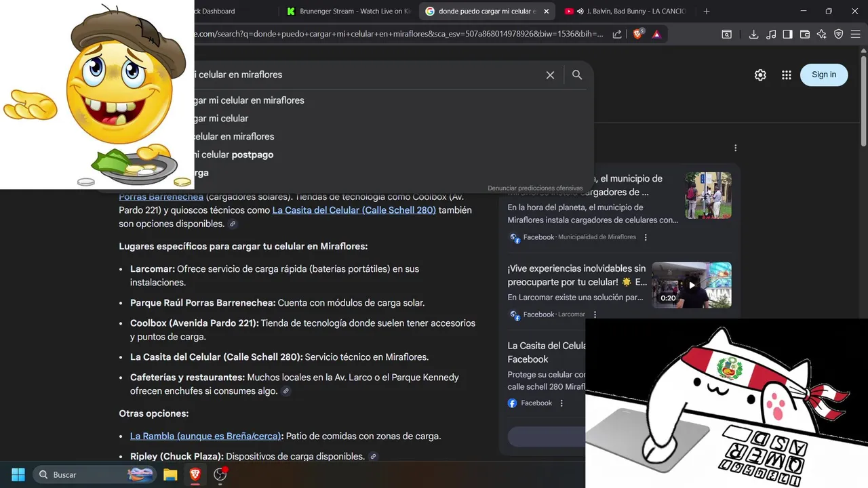Open options for Larcomar Facebook result
Image resolution: width=868 pixels, height=488 pixels.
click(x=595, y=314)
